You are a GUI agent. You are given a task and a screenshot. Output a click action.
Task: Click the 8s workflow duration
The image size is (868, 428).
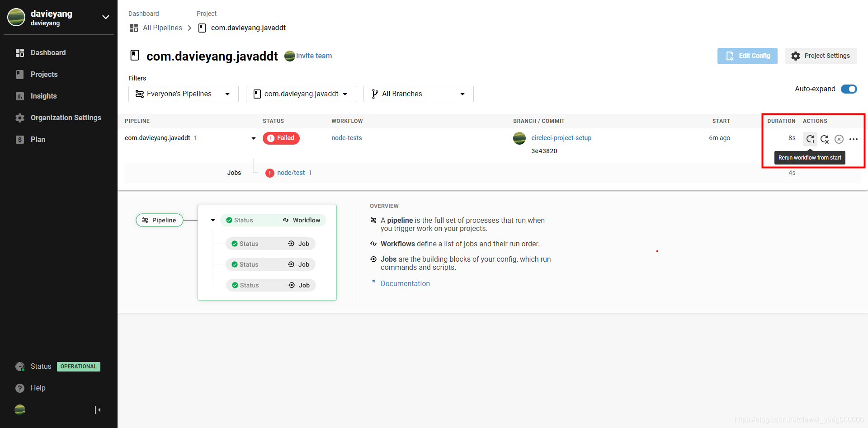(792, 138)
